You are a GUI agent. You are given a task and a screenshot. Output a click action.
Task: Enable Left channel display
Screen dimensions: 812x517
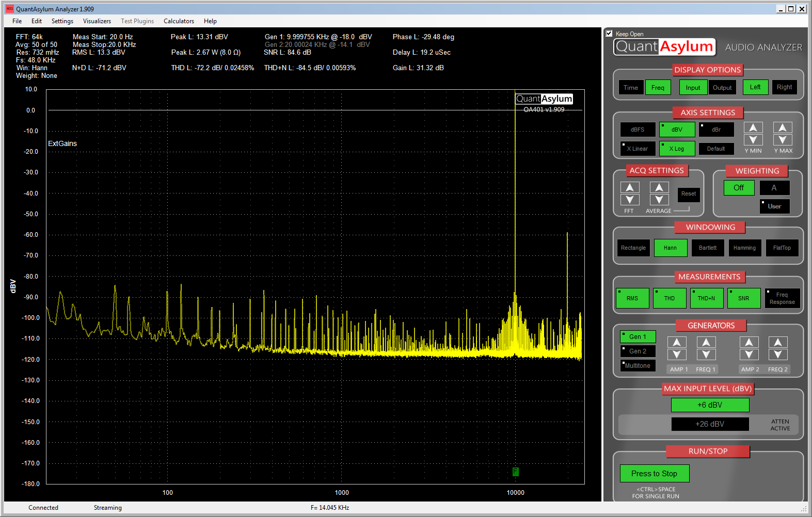pyautogui.click(x=756, y=87)
